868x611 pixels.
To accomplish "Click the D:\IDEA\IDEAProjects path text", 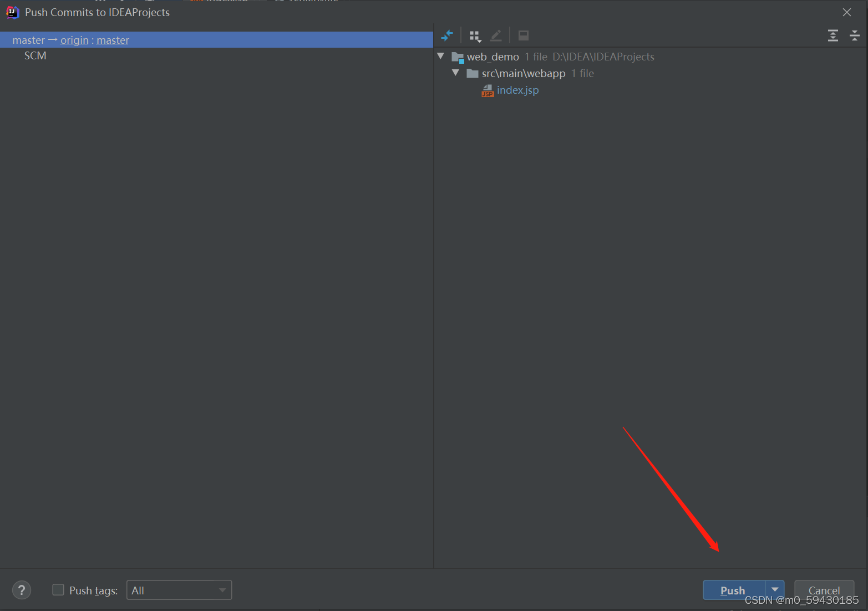I will pos(603,57).
